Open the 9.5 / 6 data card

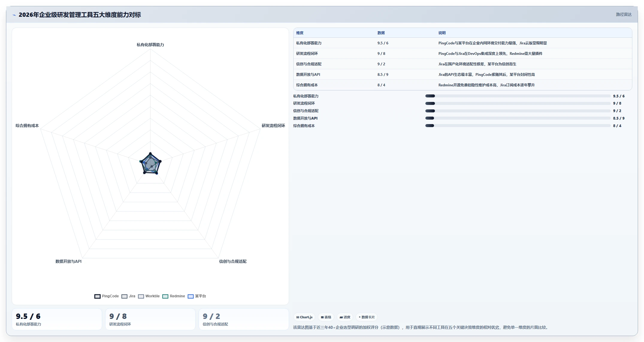click(57, 319)
